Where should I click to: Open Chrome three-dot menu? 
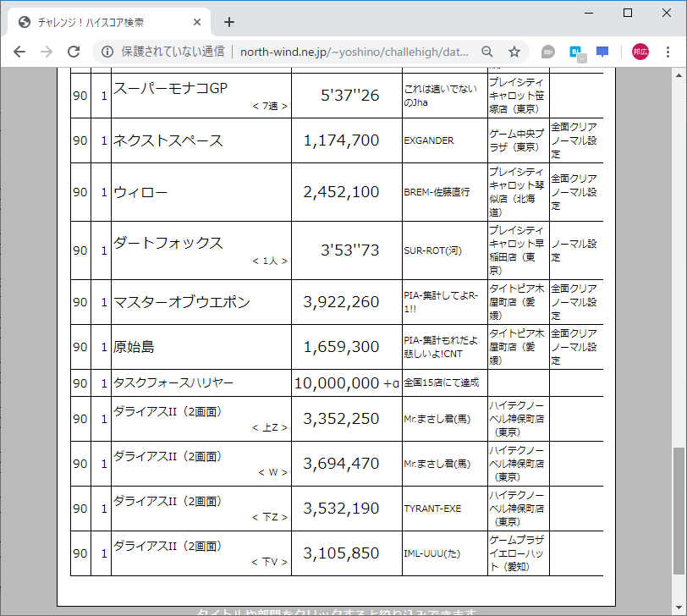668,52
